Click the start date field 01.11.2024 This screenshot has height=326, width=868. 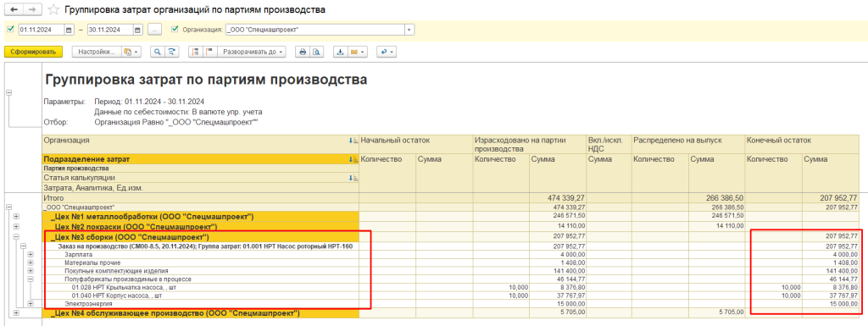click(x=42, y=30)
